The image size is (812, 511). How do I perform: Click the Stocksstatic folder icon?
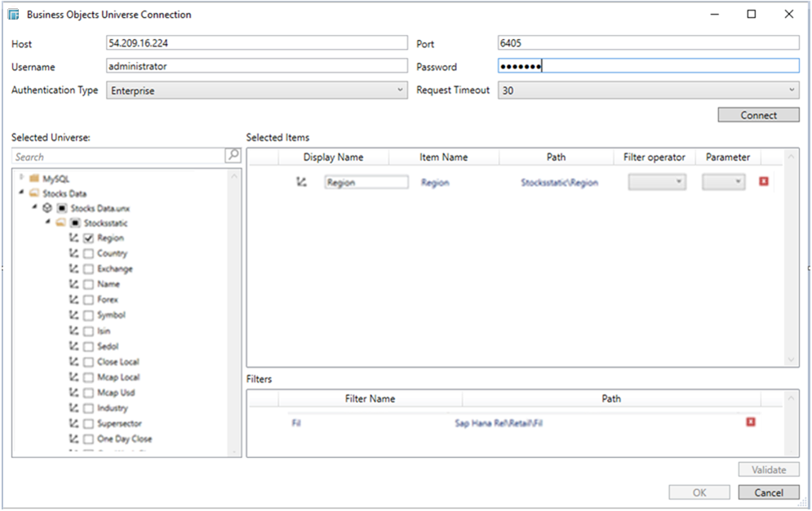(61, 223)
